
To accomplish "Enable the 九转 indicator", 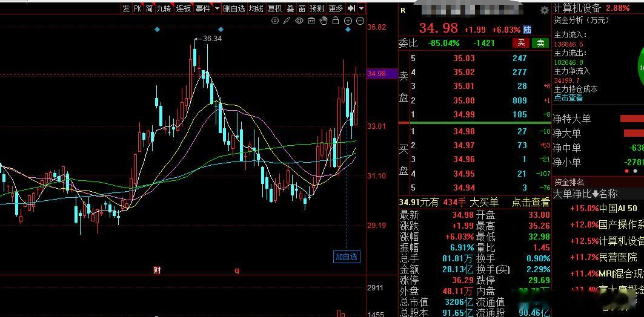I will (164, 8).
